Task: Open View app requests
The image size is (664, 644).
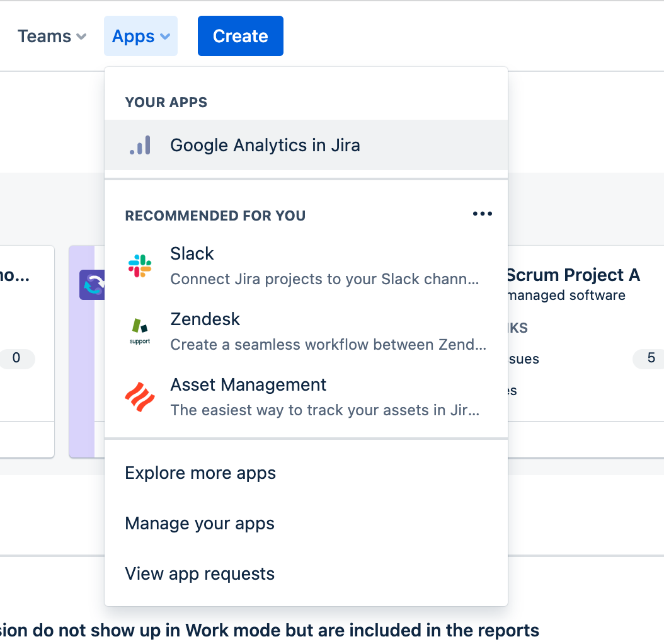Action: [x=200, y=574]
